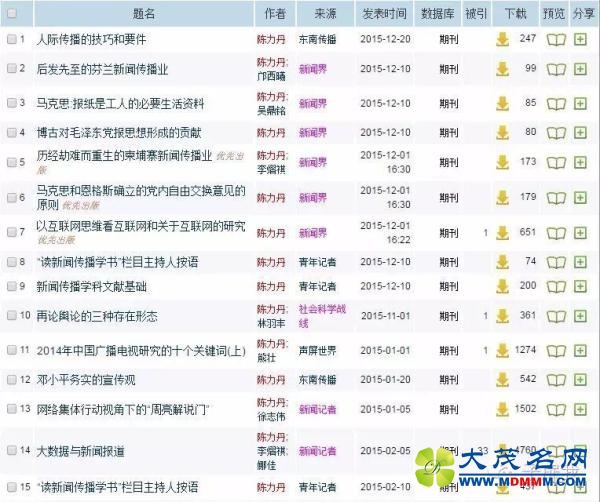Image resolution: width=600 pixels, height=502 pixels.
Task: Open author link 陈力丹 in row 1
Action: 271,39
